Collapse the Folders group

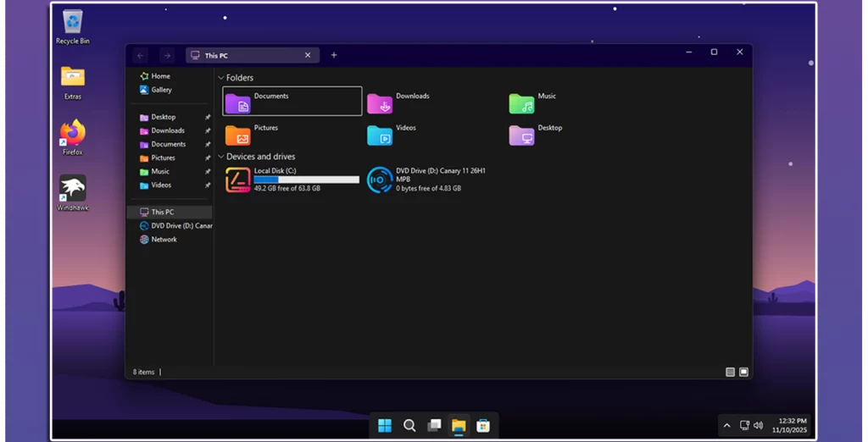(x=222, y=78)
